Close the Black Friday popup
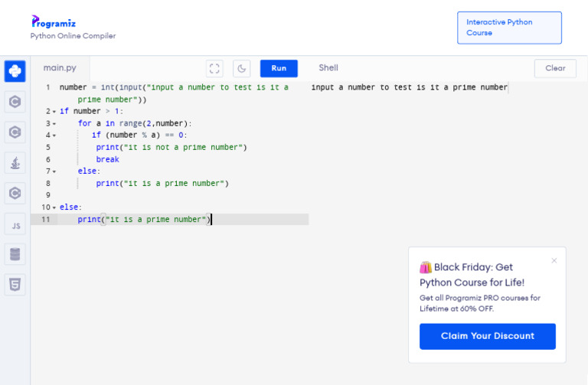 click(x=554, y=260)
